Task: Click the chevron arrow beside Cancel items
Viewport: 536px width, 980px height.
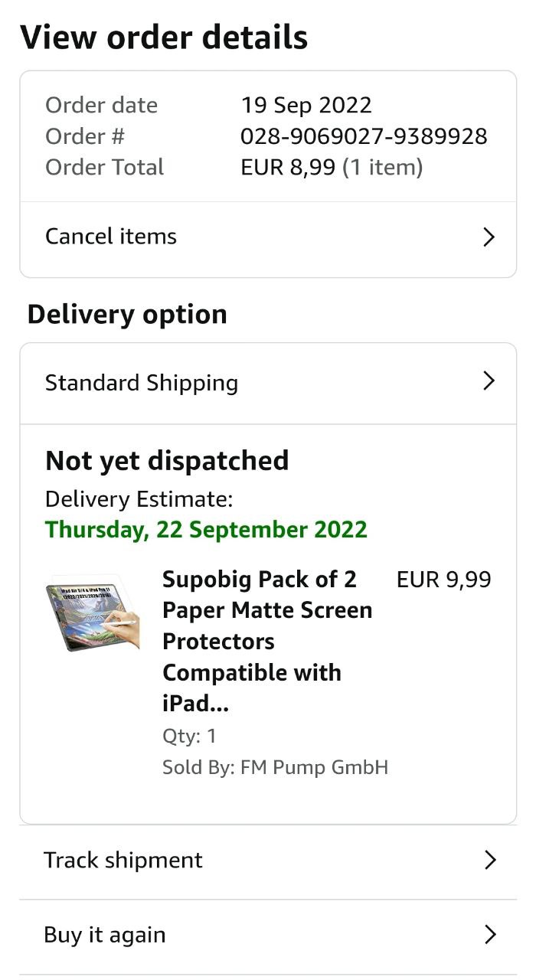Action: [x=489, y=237]
